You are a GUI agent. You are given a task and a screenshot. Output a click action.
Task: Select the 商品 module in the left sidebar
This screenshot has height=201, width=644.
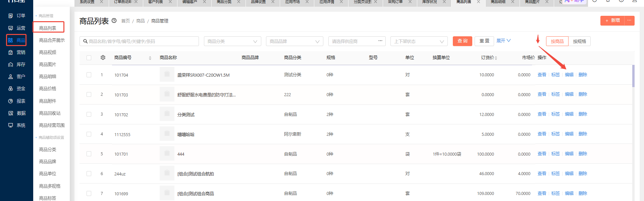click(x=16, y=40)
